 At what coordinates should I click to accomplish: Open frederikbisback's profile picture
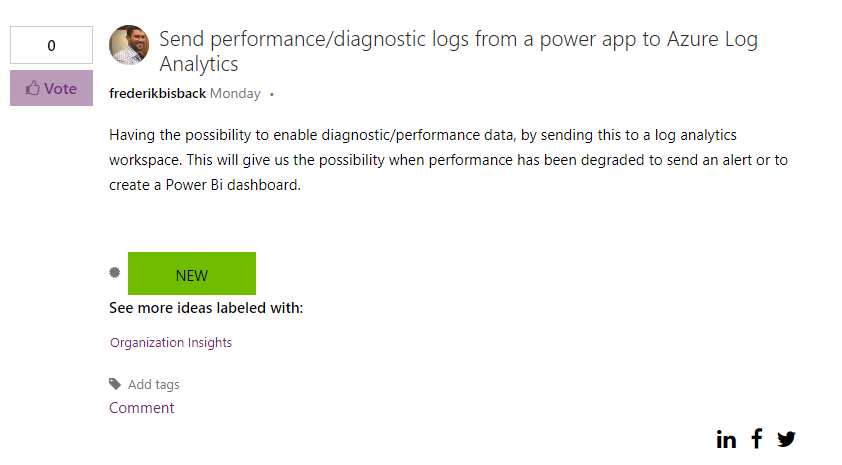129,46
